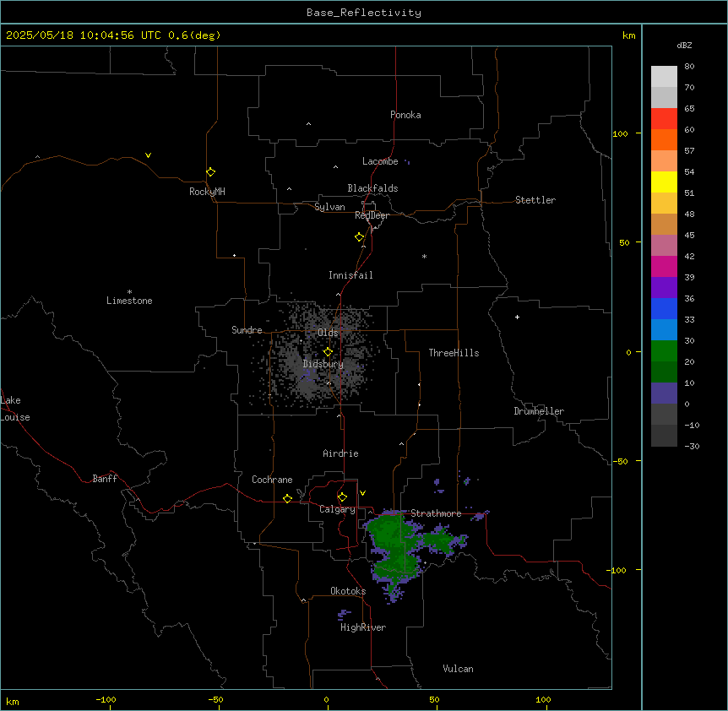Click the Innisfail city label
728x711 pixels.
350,275
